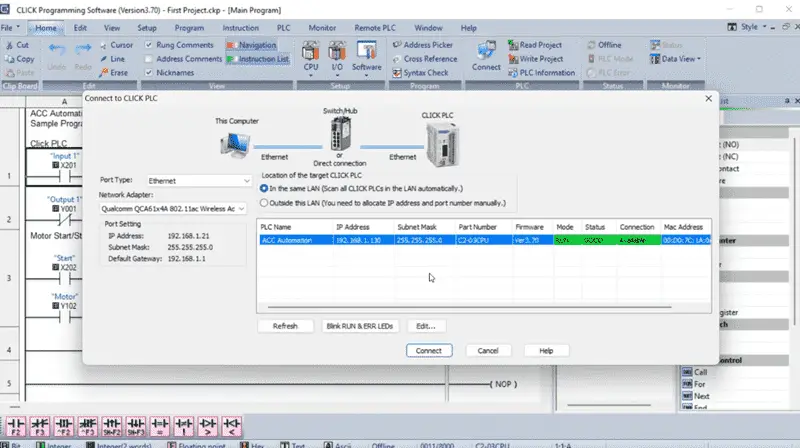Select the Line drawing tool

112,59
